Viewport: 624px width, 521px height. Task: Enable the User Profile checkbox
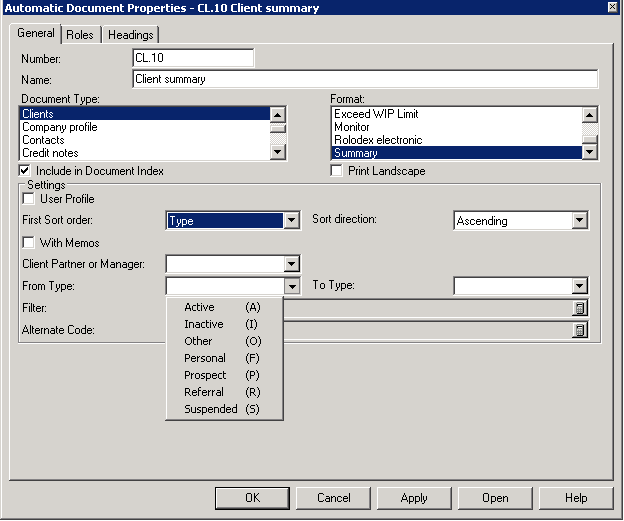29,199
